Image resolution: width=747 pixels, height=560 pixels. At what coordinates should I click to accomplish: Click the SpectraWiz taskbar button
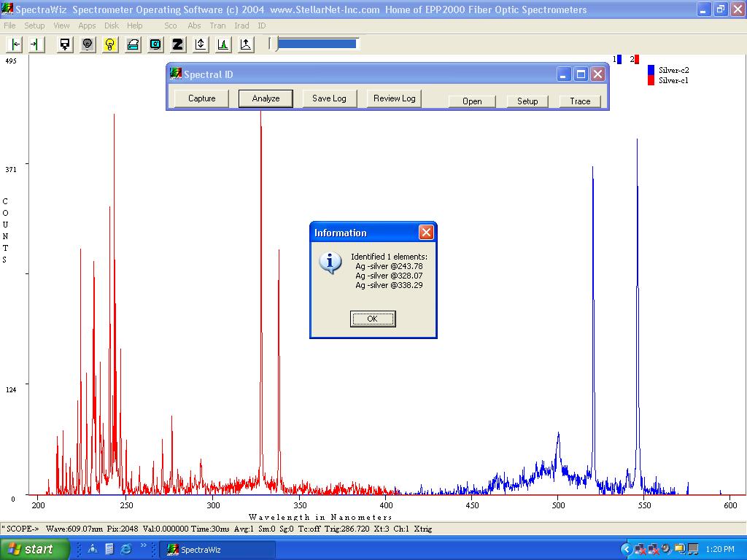coord(217,550)
